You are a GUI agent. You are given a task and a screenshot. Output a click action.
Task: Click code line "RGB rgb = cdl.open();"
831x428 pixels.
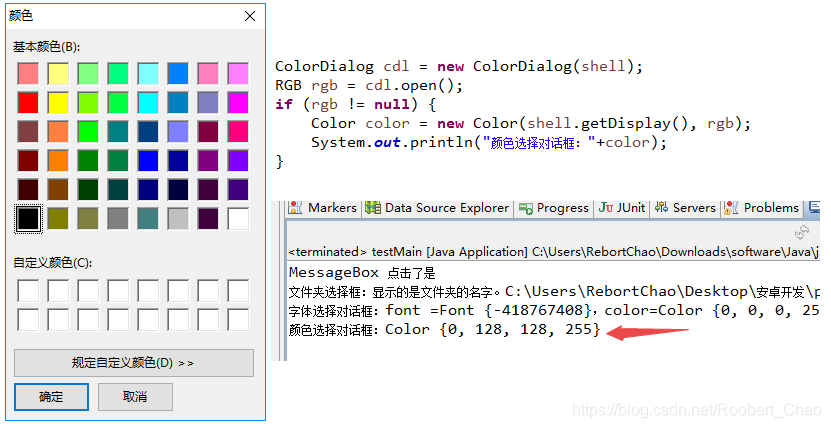369,85
